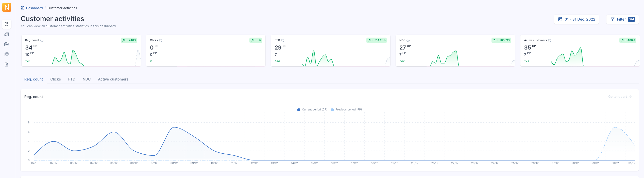Click the orange N logo in the sidebar
The width and height of the screenshot is (644, 178).
pos(7,7)
